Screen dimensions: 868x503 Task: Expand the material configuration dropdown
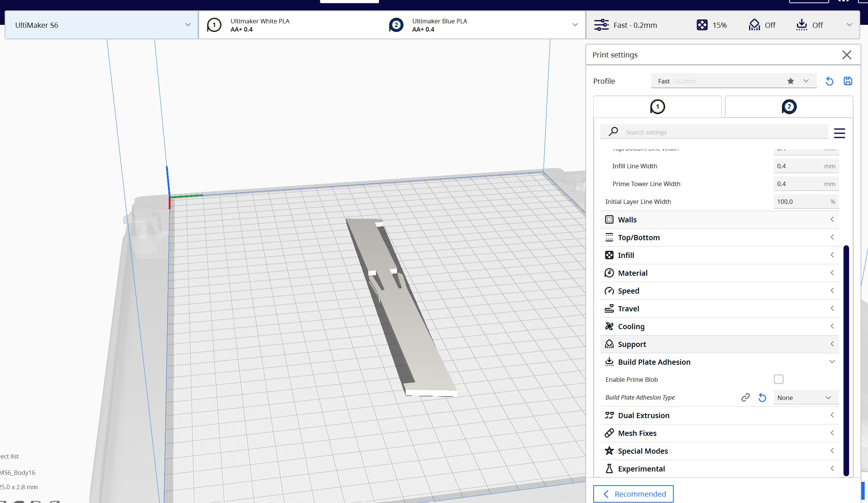575,25
